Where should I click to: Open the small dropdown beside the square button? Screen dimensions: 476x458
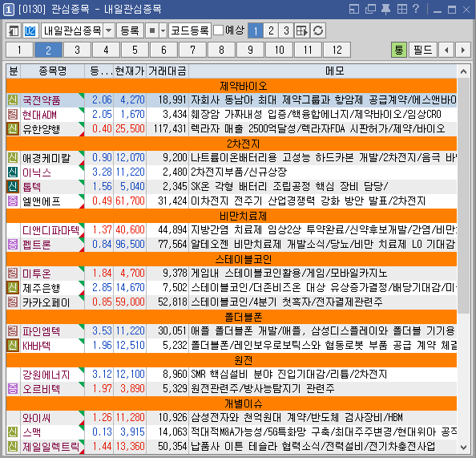pyautogui.click(x=163, y=30)
